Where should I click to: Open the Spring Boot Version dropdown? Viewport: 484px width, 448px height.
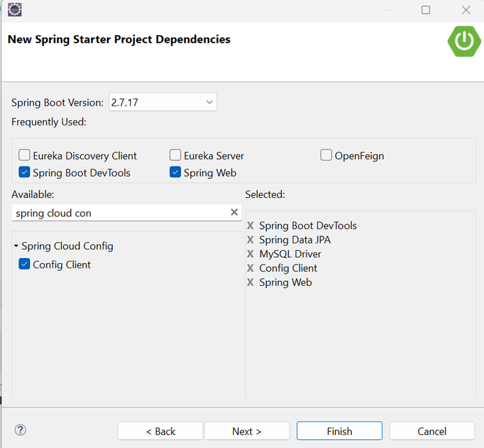pyautogui.click(x=163, y=103)
